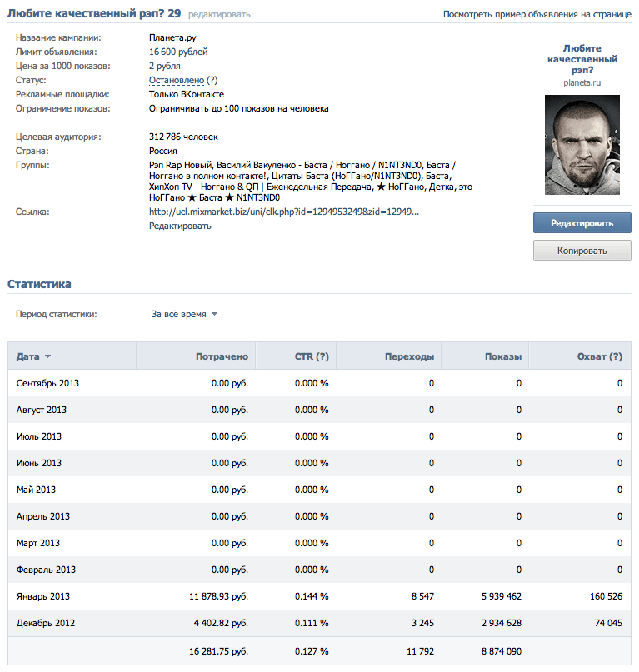Open the За всё время period dropdown
639x672 pixels.
(184, 314)
